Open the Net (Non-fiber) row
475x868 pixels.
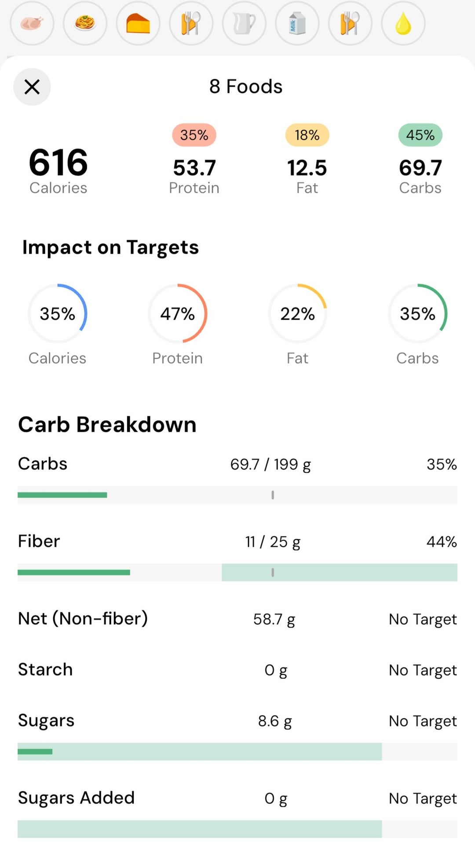click(x=237, y=619)
